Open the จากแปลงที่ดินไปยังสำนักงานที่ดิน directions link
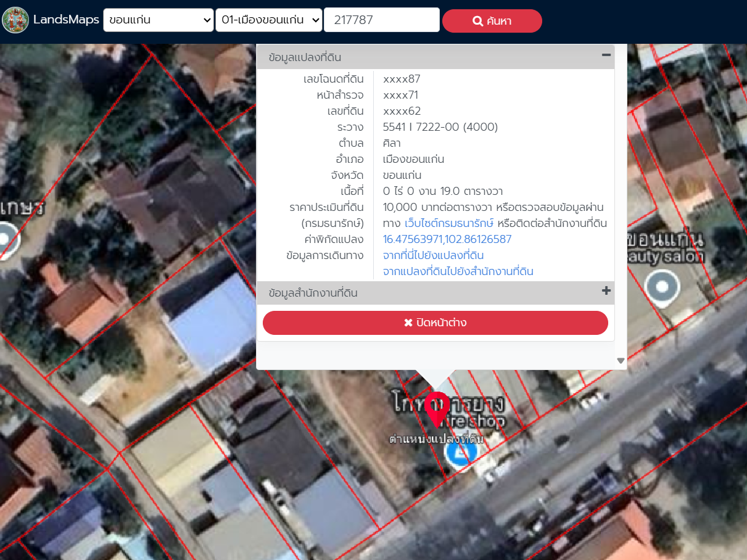The height and width of the screenshot is (560, 747). click(x=458, y=271)
